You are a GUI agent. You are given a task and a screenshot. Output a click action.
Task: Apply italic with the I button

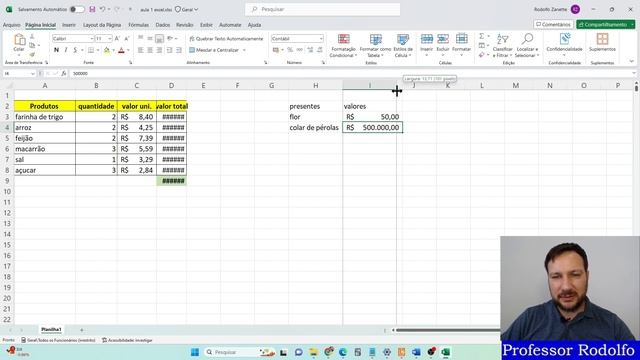66,50
